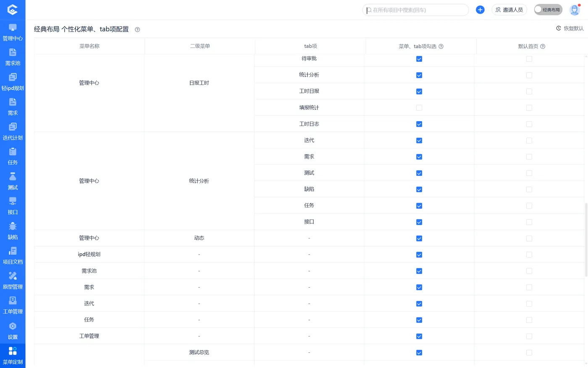The width and height of the screenshot is (588, 368).
Task: Uncheck the 工时日志 tab checkbox
Action: click(419, 124)
